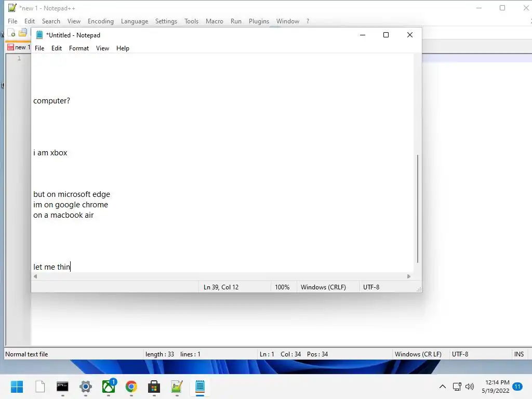The height and width of the screenshot is (399, 532).
Task: Open Notepad++ Plugins menu
Action: (259, 21)
